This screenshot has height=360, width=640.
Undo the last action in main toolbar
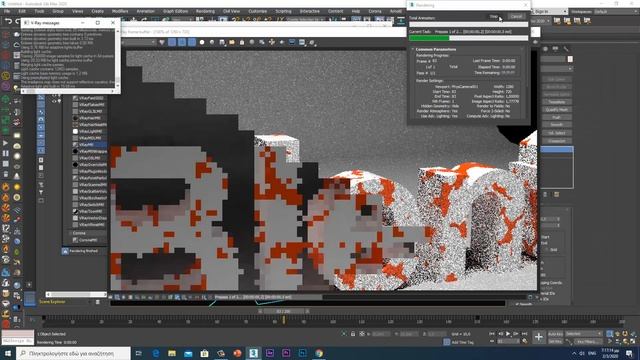tap(8, 22)
